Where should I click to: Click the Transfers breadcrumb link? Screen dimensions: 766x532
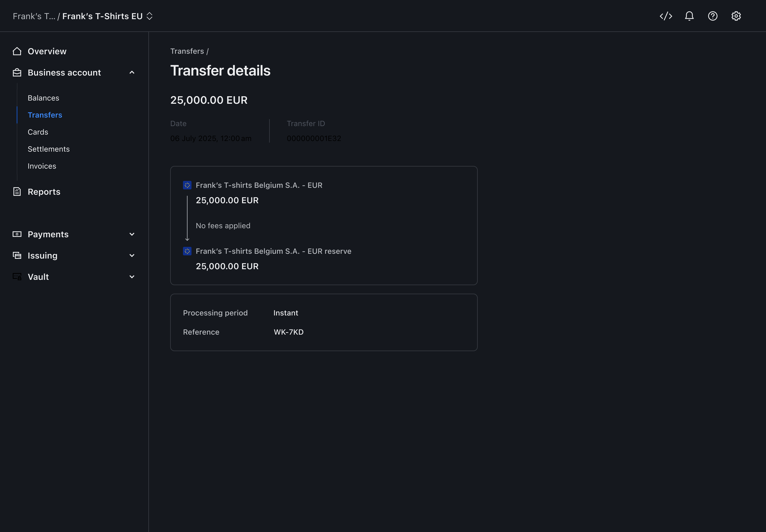187,51
